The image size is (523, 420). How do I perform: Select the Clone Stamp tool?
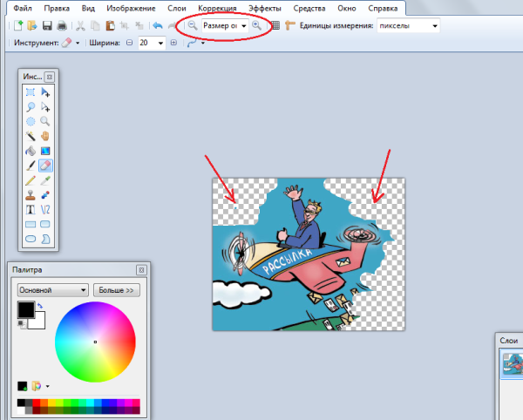31,194
